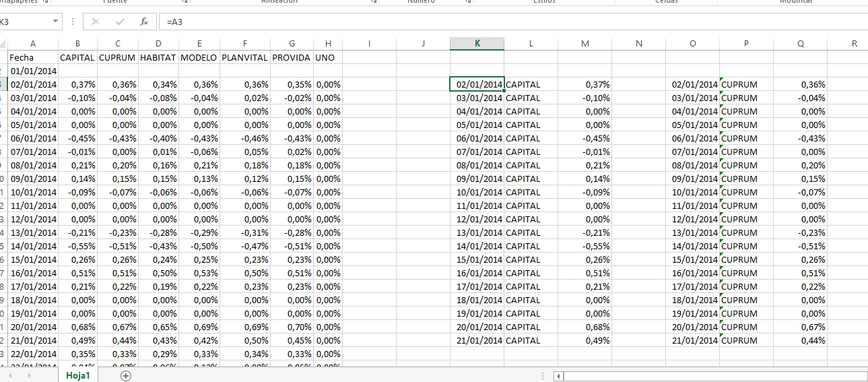Screen dimensions: 868x382
Task: Click cell M21 showing 0,68%
Action: coord(585,327)
